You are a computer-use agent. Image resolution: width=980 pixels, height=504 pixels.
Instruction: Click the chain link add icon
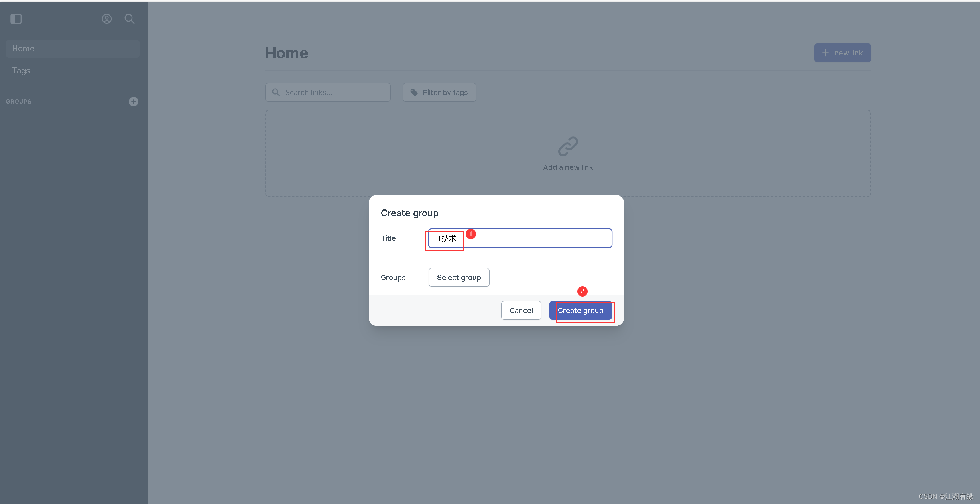click(x=567, y=146)
